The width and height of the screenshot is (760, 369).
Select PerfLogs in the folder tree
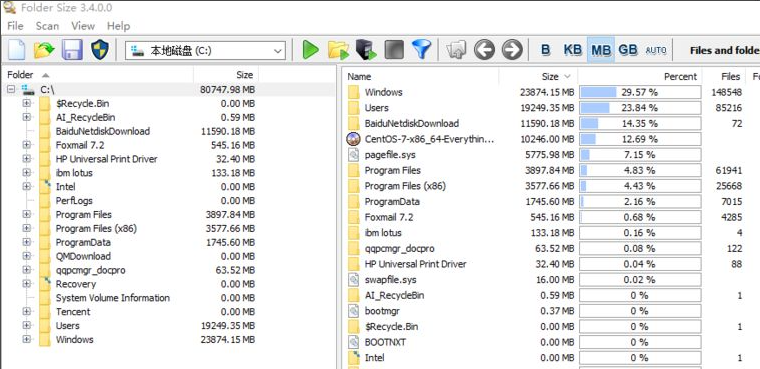click(x=74, y=201)
